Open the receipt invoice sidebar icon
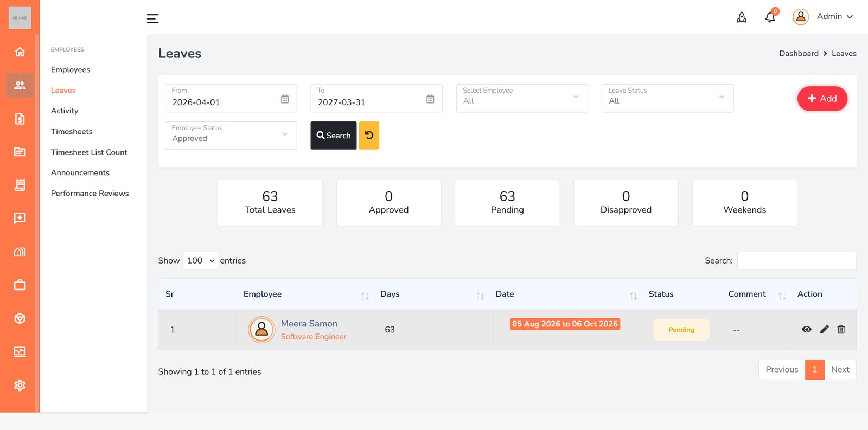Viewport: 868px width, 430px height. (x=20, y=185)
